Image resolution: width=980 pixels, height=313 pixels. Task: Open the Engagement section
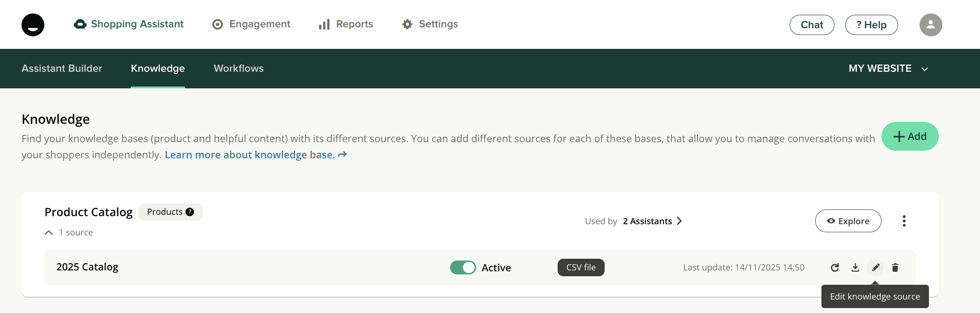[x=251, y=24]
